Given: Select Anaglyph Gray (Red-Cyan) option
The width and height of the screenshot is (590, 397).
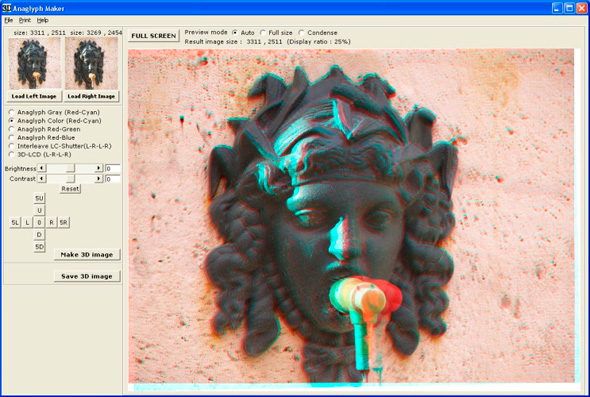Looking at the screenshot, I should tap(54, 112).
